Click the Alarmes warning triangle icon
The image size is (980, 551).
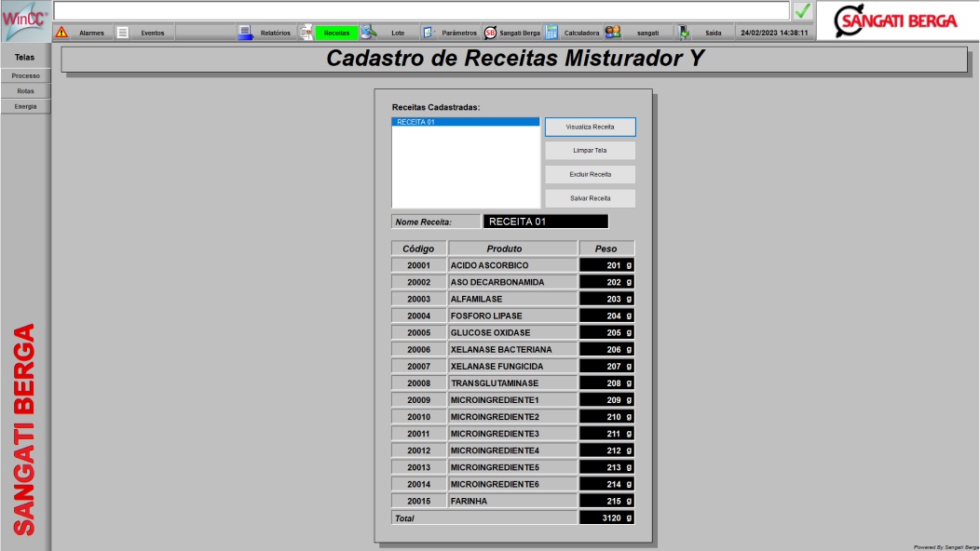click(61, 32)
